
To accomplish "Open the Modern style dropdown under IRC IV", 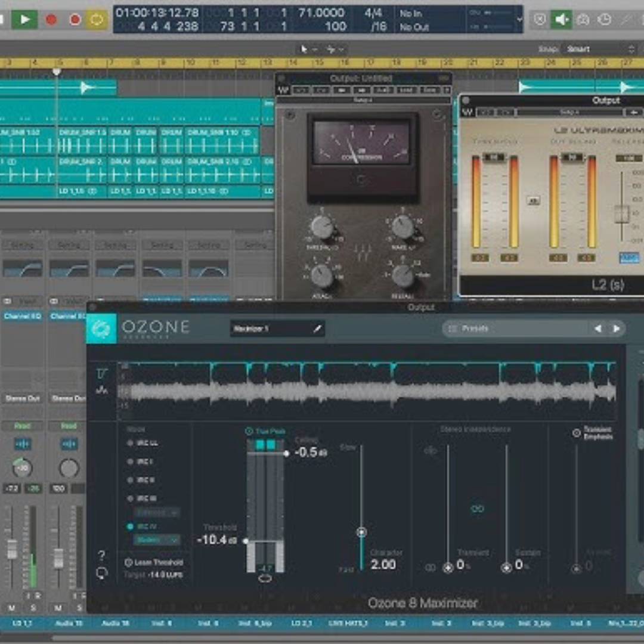I will point(157,540).
